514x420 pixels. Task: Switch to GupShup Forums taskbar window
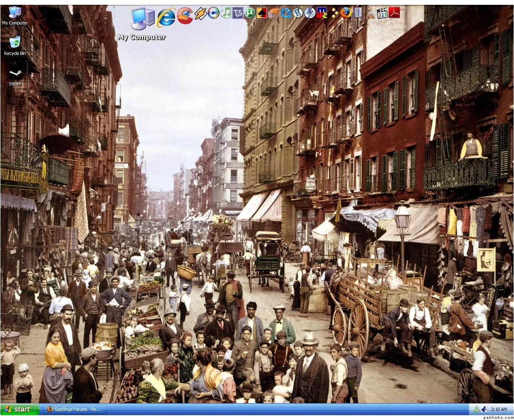[x=75, y=409]
